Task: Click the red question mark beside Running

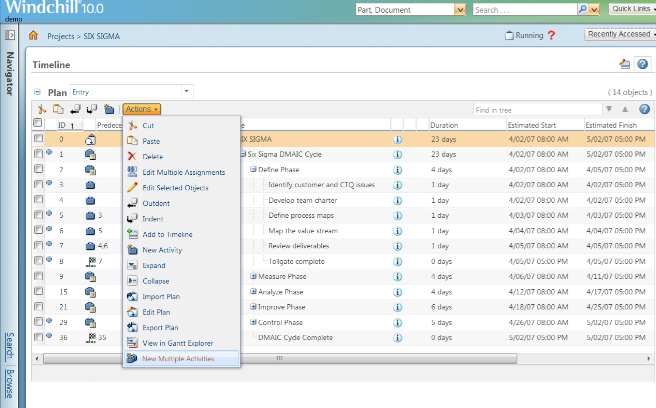Action: point(551,35)
